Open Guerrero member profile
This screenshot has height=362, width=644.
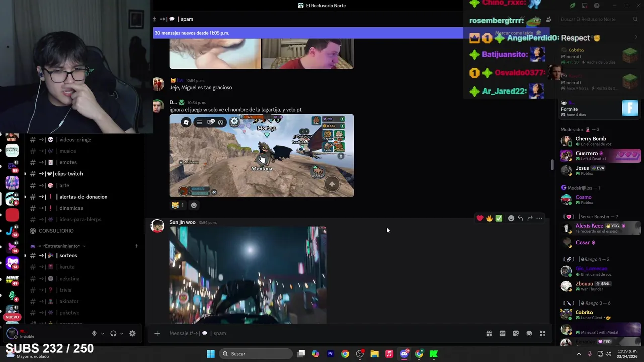coord(600,155)
